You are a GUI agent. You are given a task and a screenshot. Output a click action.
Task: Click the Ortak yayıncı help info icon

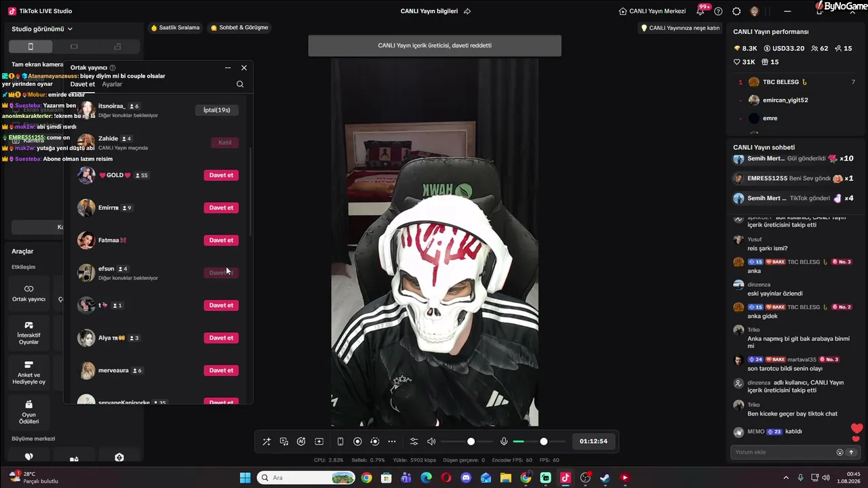pyautogui.click(x=113, y=68)
